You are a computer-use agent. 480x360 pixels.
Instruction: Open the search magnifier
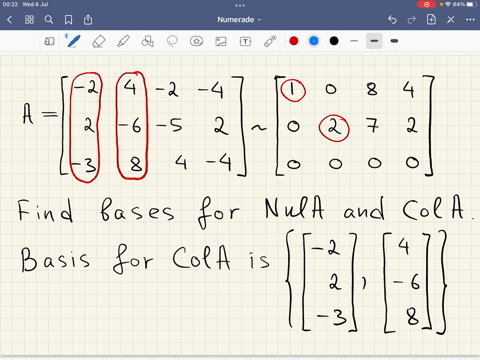49,20
